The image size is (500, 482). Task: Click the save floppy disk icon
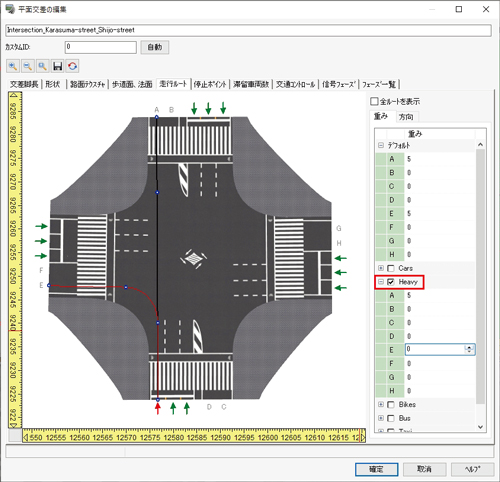[x=57, y=66]
